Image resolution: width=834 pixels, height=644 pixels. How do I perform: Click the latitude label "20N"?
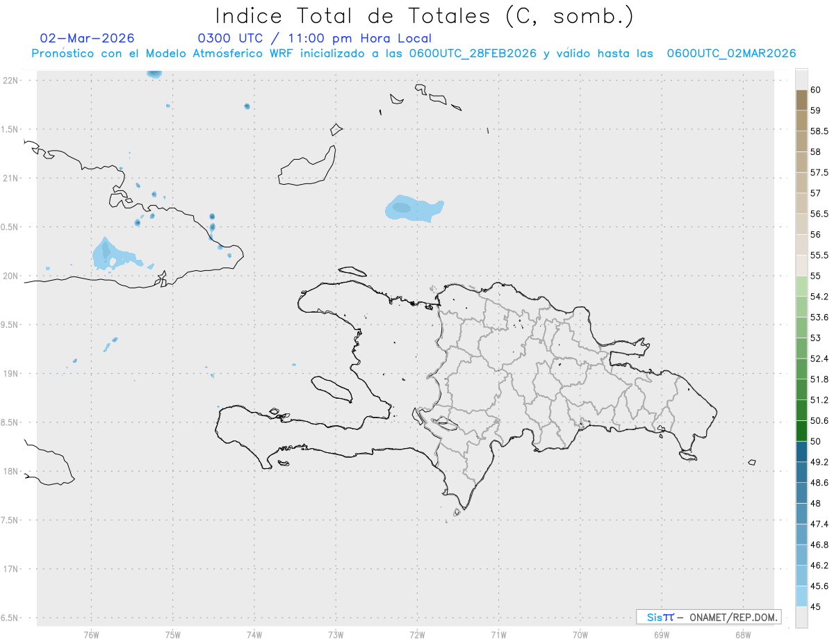tap(10, 276)
